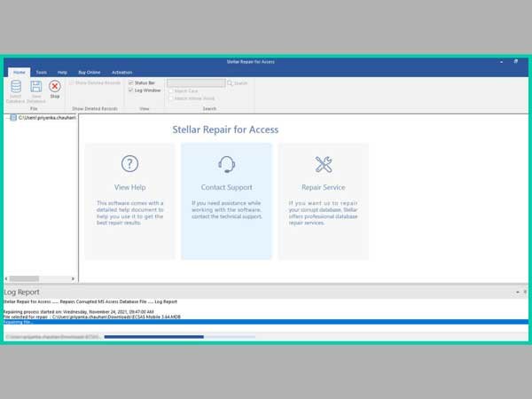Select the database file icon in tree
Screen dimensions: 532x399
coord(13,118)
